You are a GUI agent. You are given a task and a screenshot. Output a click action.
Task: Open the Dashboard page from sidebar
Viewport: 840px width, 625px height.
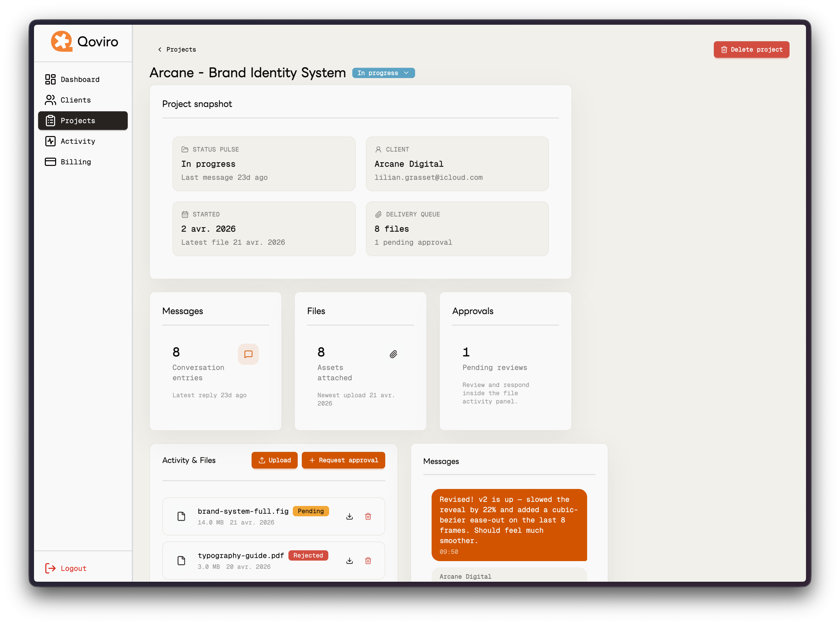click(83, 79)
